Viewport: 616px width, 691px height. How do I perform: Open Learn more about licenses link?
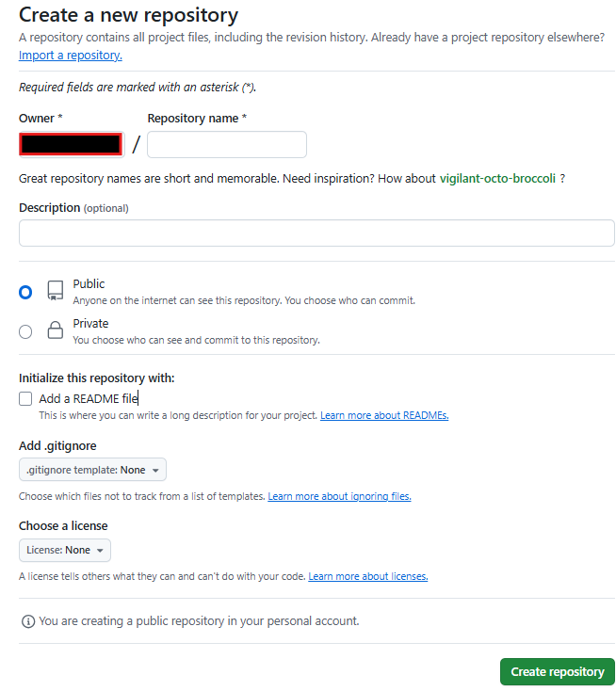tap(367, 577)
